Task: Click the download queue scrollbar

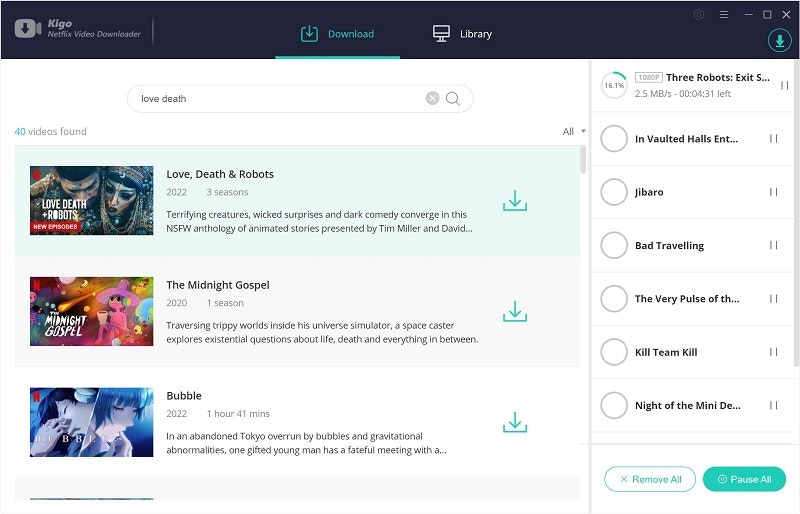Action: coord(797,214)
